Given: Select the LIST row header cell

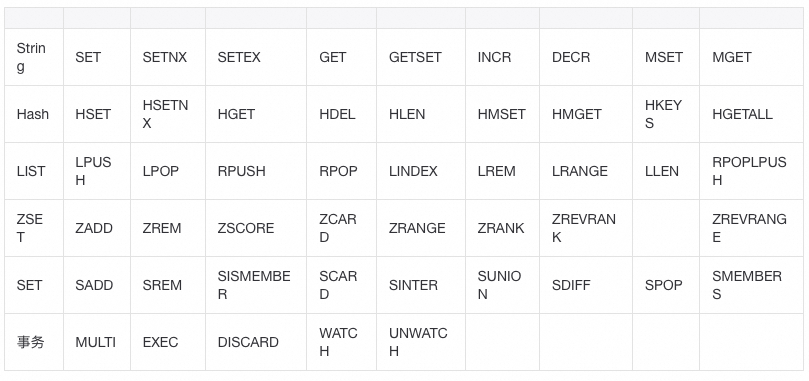Looking at the screenshot, I should pyautogui.click(x=34, y=171).
